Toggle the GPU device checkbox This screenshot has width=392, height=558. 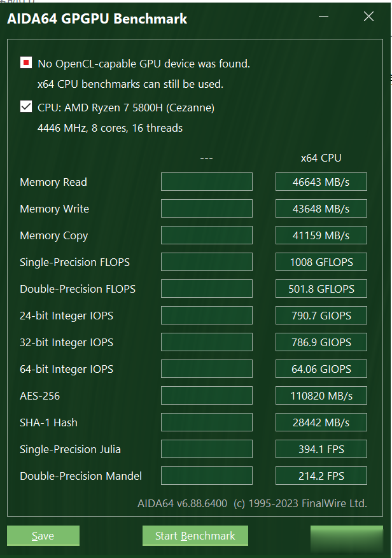[26, 63]
